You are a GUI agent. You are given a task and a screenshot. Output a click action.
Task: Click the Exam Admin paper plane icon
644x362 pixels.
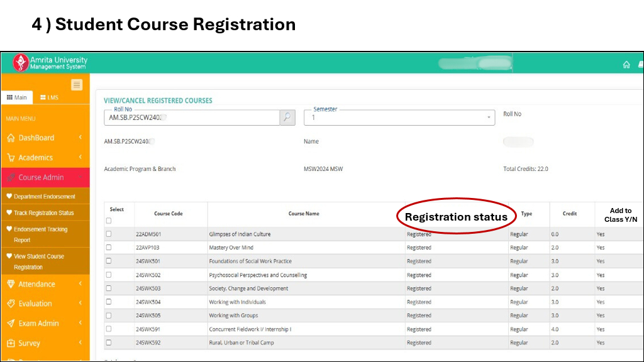[10, 324]
